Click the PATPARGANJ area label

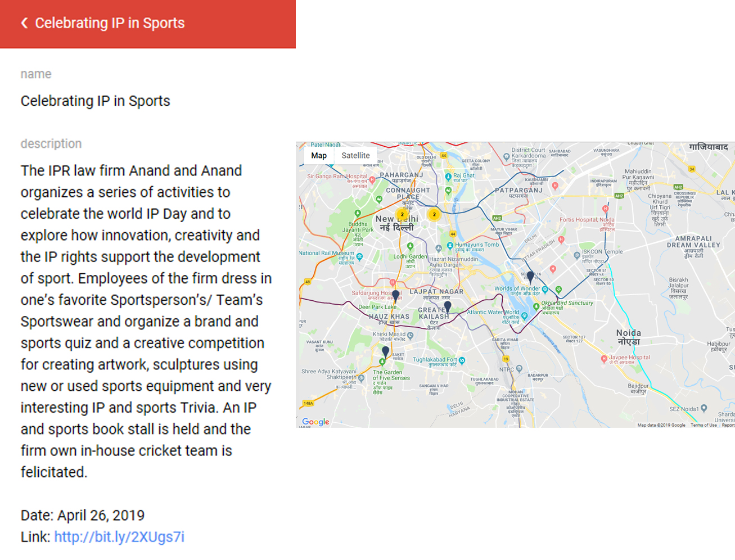pos(518,191)
